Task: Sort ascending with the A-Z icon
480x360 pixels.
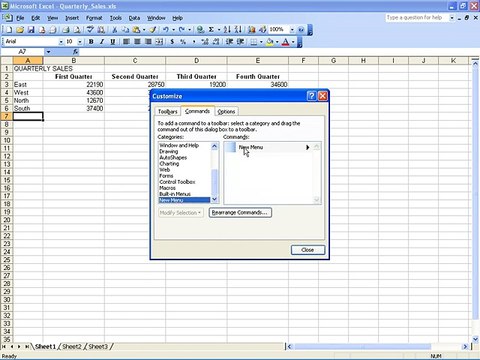Action: click(x=227, y=30)
